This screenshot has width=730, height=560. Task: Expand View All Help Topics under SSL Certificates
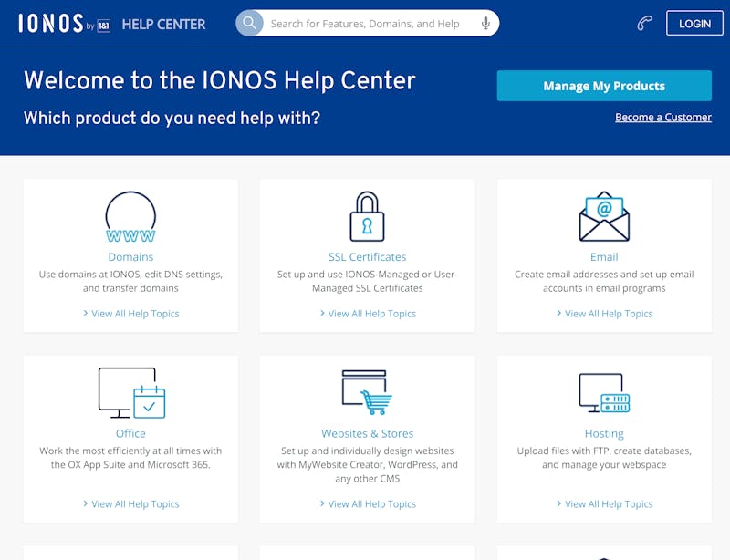click(x=372, y=314)
